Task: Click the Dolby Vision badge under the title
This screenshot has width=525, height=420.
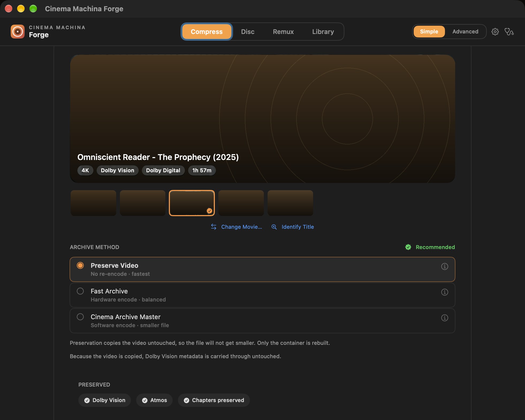Action: [117, 170]
